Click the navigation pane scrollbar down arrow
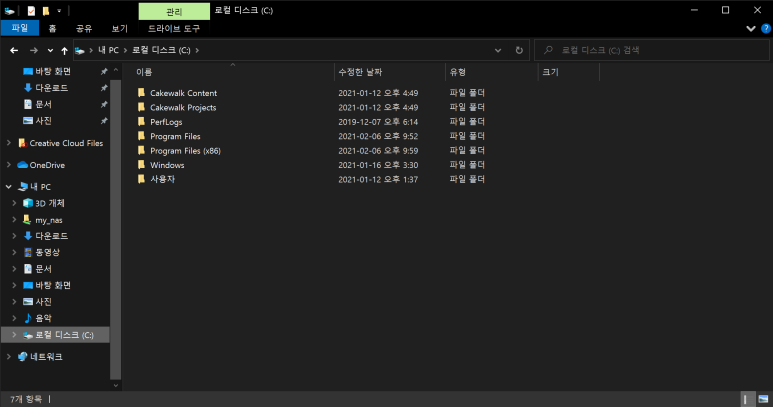773x407 pixels. click(x=116, y=385)
